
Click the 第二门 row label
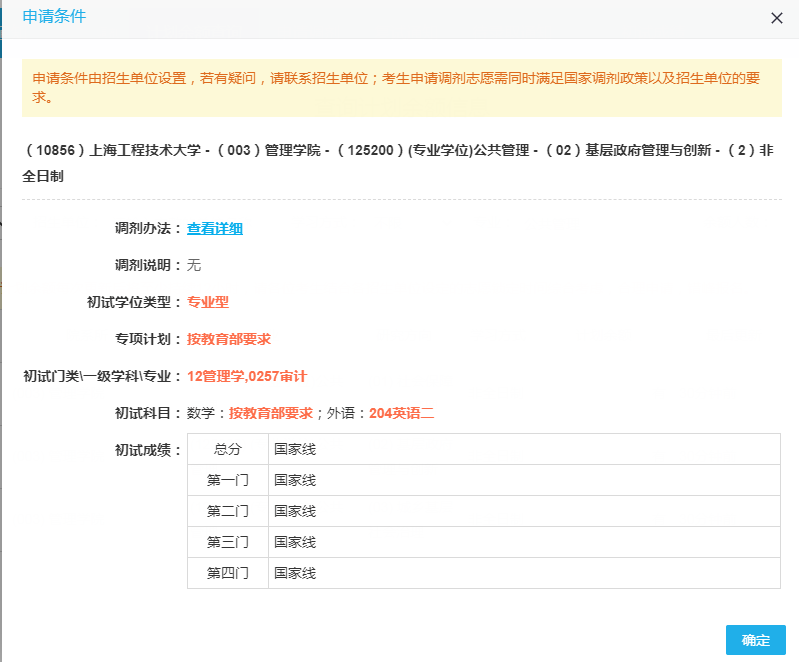pyautogui.click(x=228, y=511)
